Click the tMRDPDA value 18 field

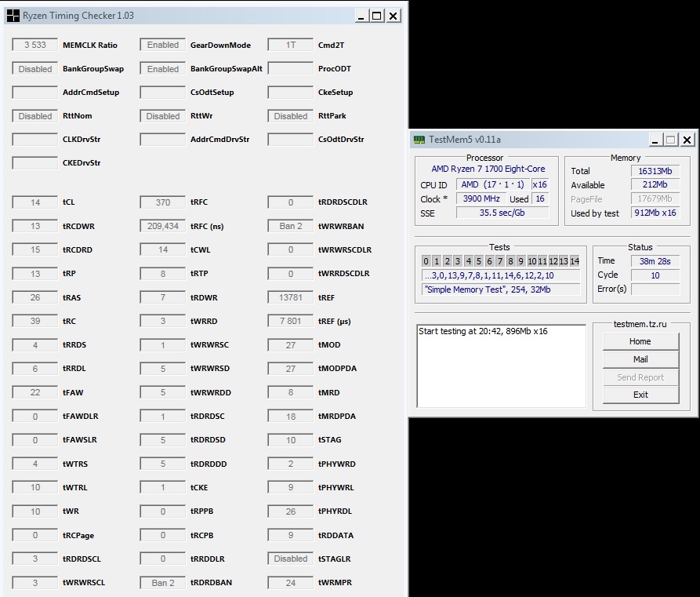tap(290, 417)
